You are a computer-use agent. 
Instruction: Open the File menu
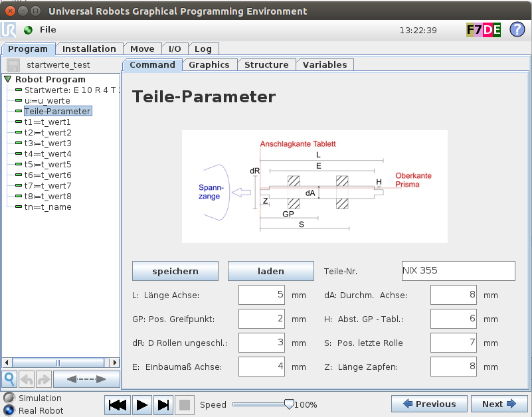click(48, 30)
